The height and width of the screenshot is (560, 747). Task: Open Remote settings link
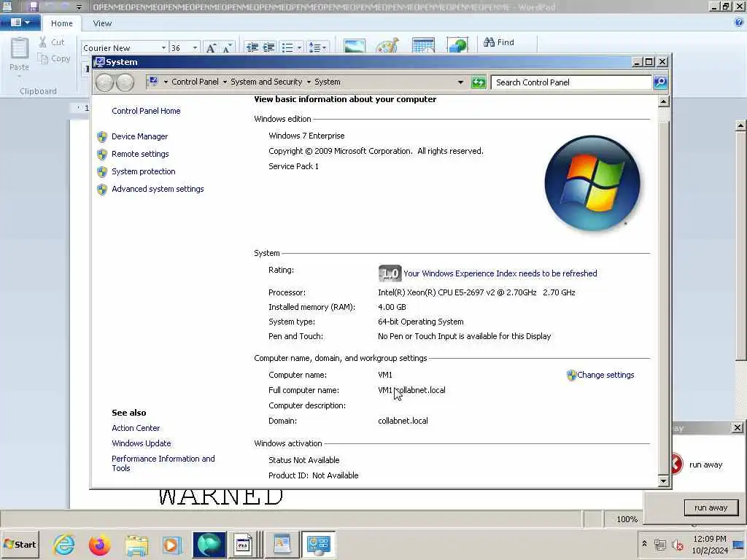pos(140,154)
